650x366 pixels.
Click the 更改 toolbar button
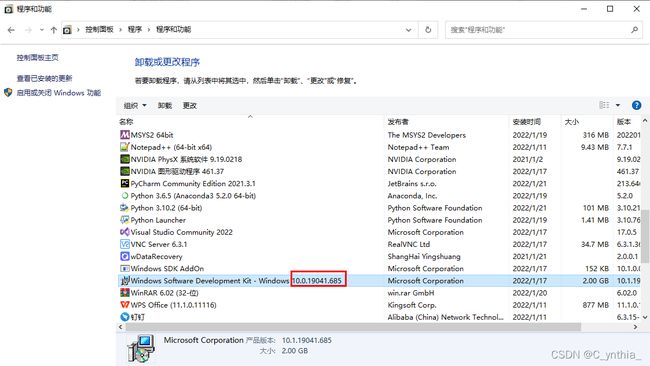(x=189, y=105)
